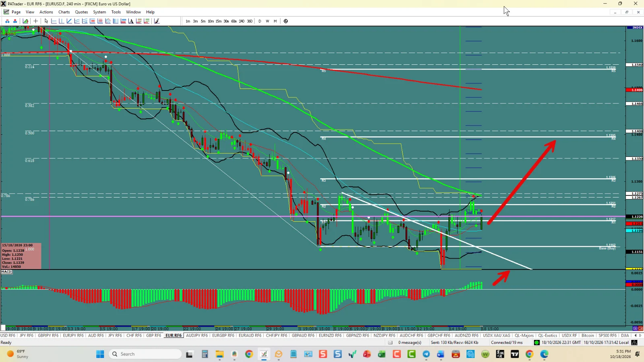This screenshot has width=644, height=362.
Task: Click the MACD indicator label
Action: 6,272
